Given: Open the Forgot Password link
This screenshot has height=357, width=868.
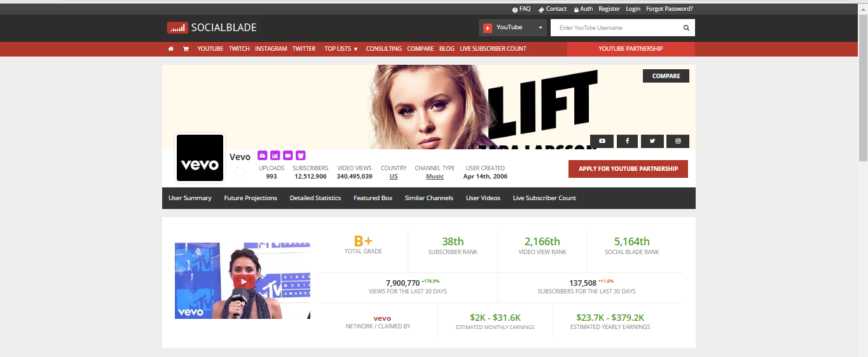Looking at the screenshot, I should [x=670, y=9].
